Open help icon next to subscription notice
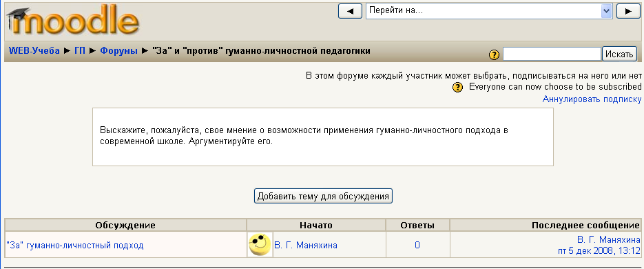Screen dimensions: 644x269 [457, 87]
